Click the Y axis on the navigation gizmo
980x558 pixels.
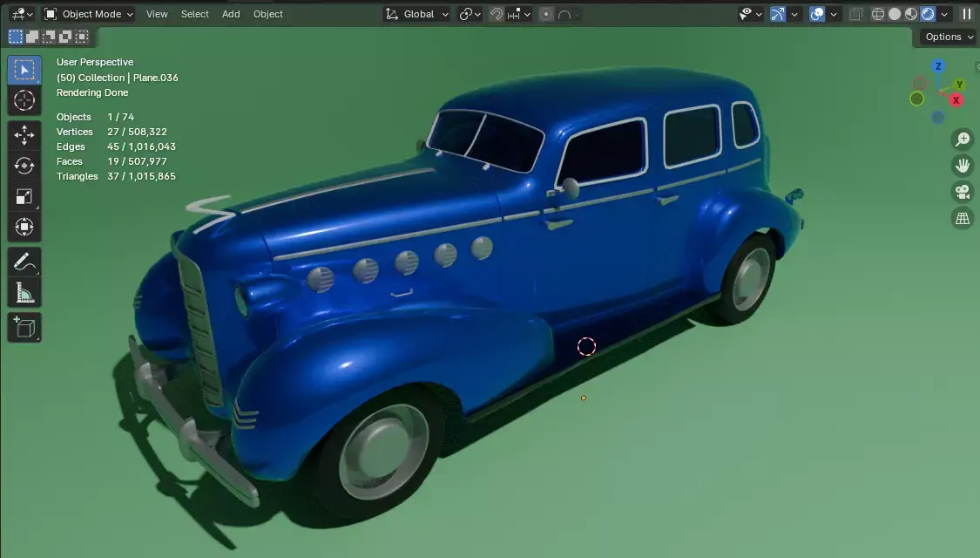tap(959, 85)
